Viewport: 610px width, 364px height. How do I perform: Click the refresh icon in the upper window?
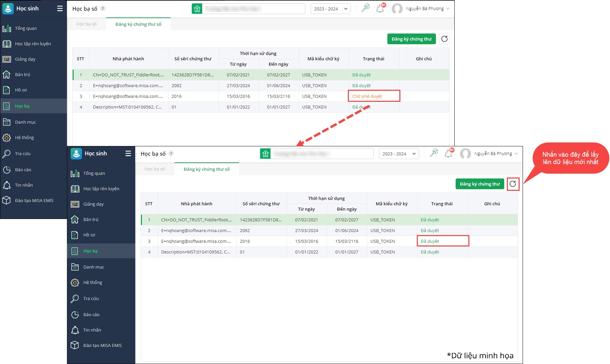[444, 39]
